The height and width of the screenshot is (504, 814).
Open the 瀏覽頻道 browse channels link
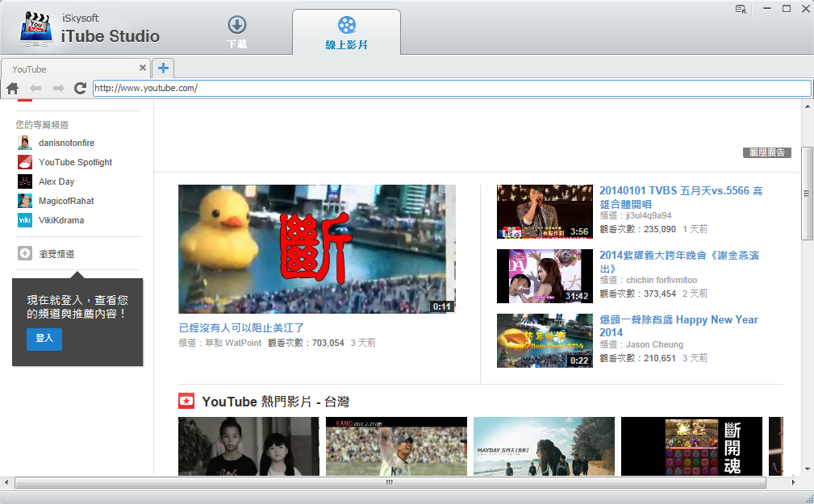tap(56, 254)
